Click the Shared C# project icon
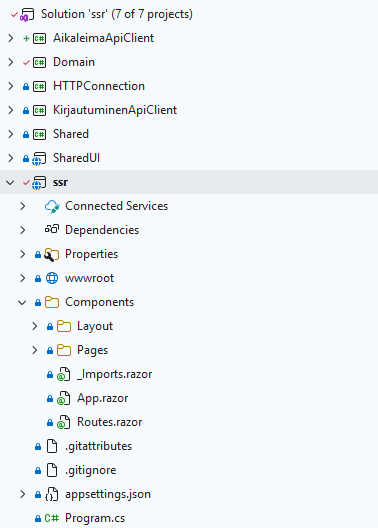 pyautogui.click(x=39, y=134)
